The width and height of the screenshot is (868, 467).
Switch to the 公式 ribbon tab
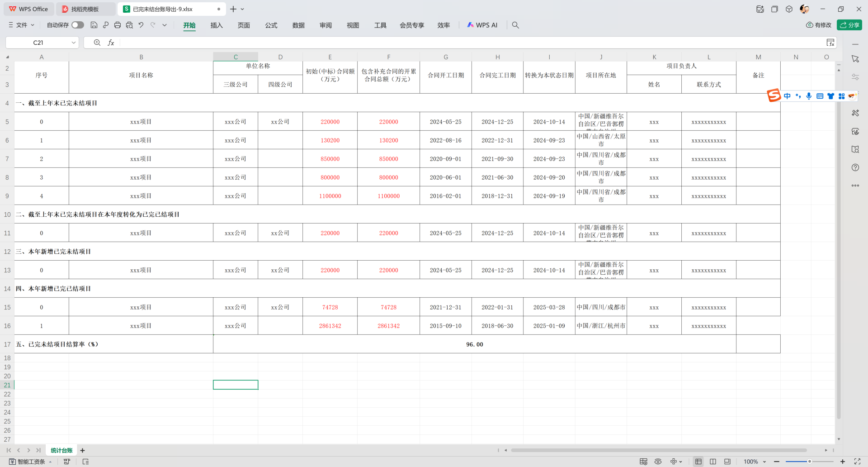tap(271, 25)
